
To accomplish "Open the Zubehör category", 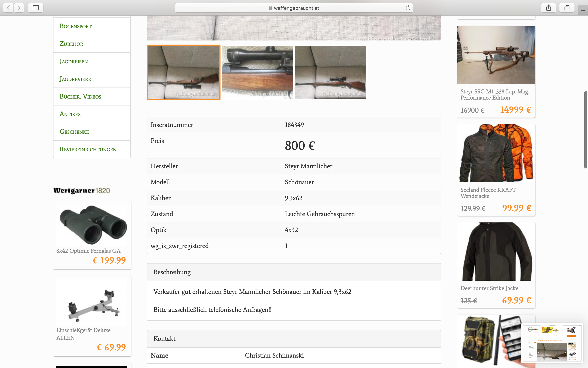I will [92, 44].
